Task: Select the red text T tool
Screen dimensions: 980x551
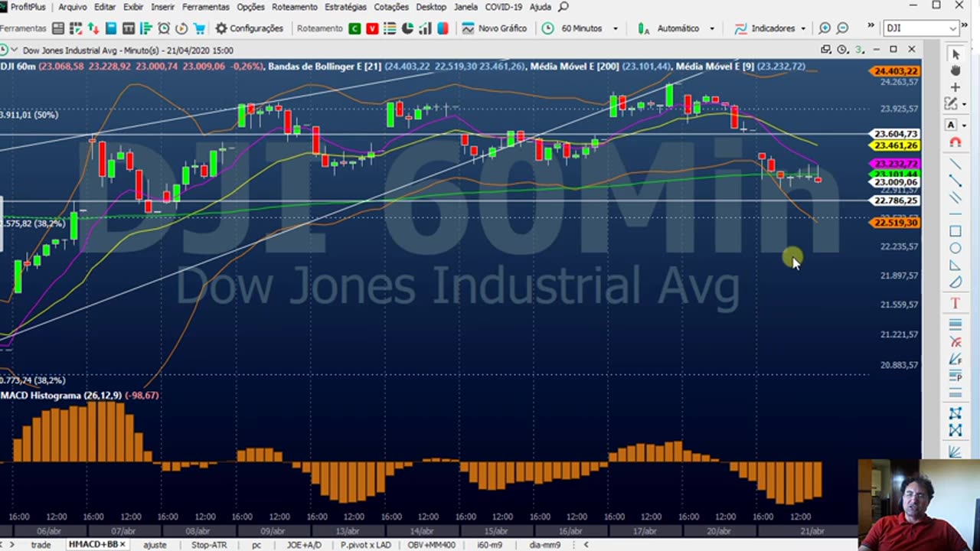Action: 955,304
